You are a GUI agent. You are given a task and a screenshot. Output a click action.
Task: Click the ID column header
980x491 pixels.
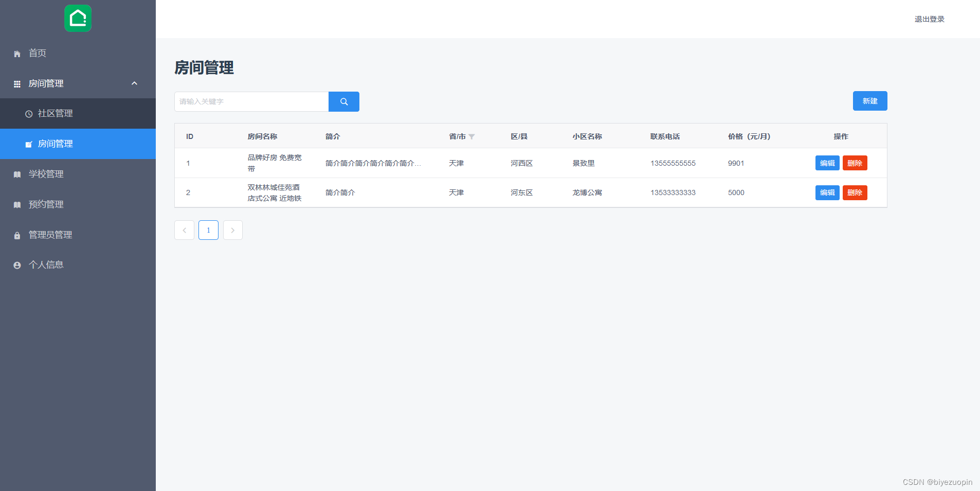tap(190, 136)
